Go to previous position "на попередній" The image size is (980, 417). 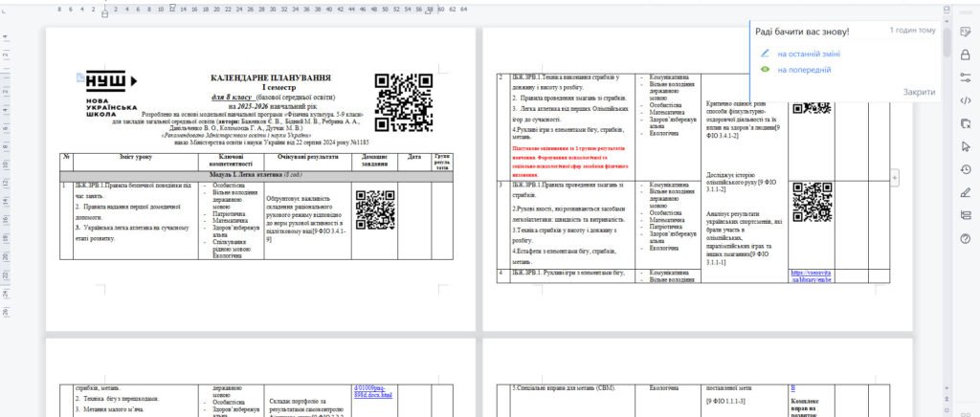click(803, 70)
